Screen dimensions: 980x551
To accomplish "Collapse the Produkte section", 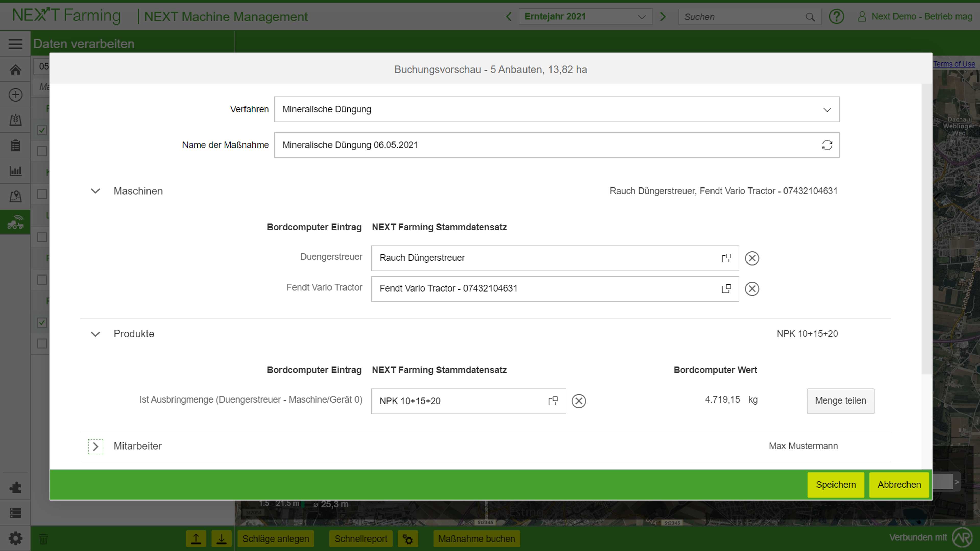I will click(x=95, y=334).
